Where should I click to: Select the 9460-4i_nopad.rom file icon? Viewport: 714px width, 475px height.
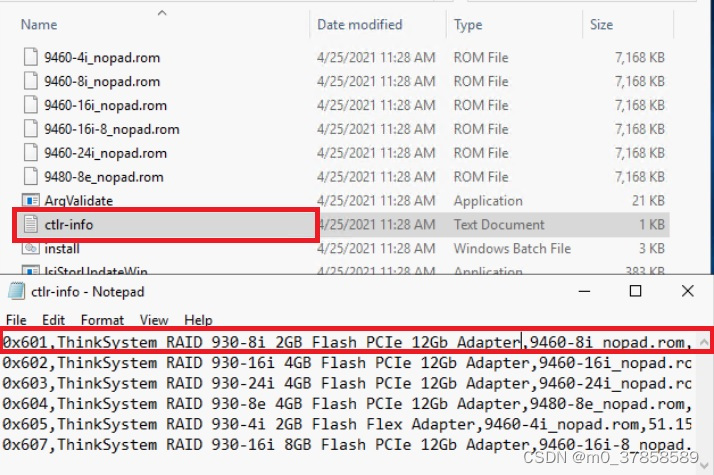31,57
